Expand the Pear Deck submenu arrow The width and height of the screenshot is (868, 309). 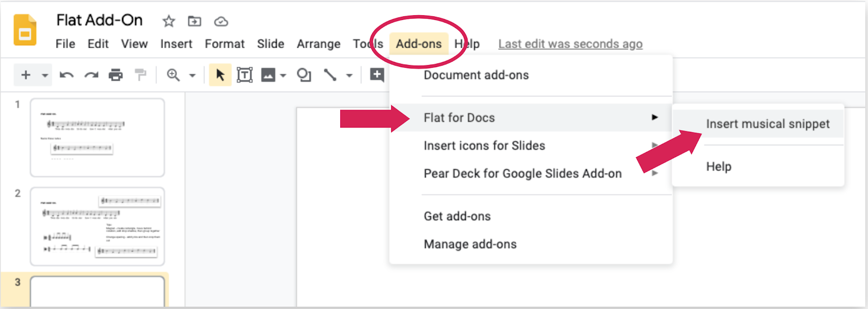point(655,173)
